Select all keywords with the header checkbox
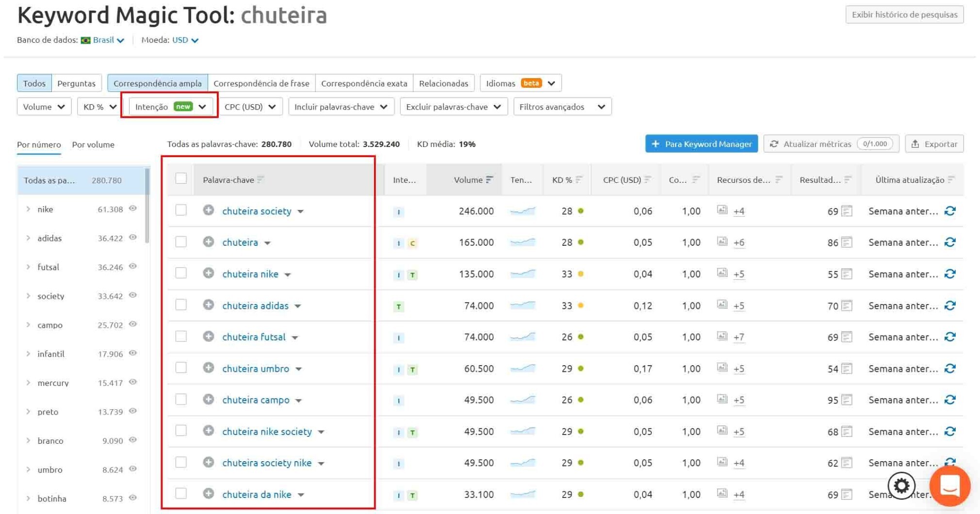Image resolution: width=980 pixels, height=514 pixels. click(181, 178)
